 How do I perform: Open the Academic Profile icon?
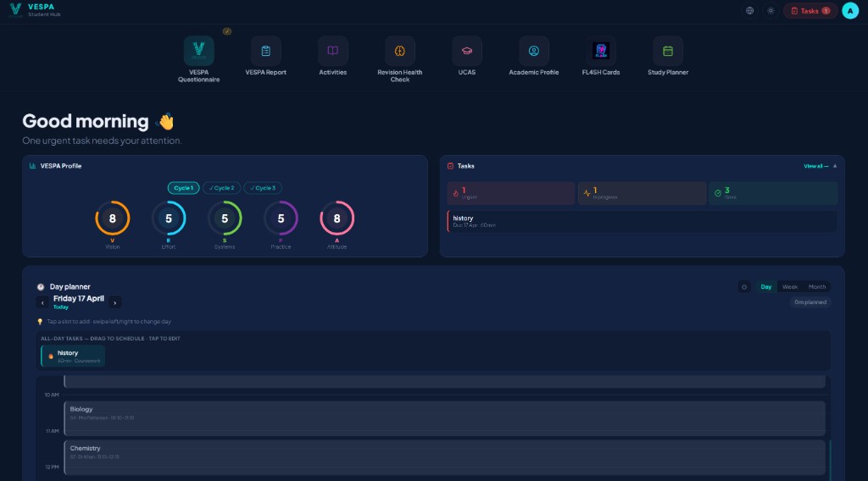[x=534, y=51]
